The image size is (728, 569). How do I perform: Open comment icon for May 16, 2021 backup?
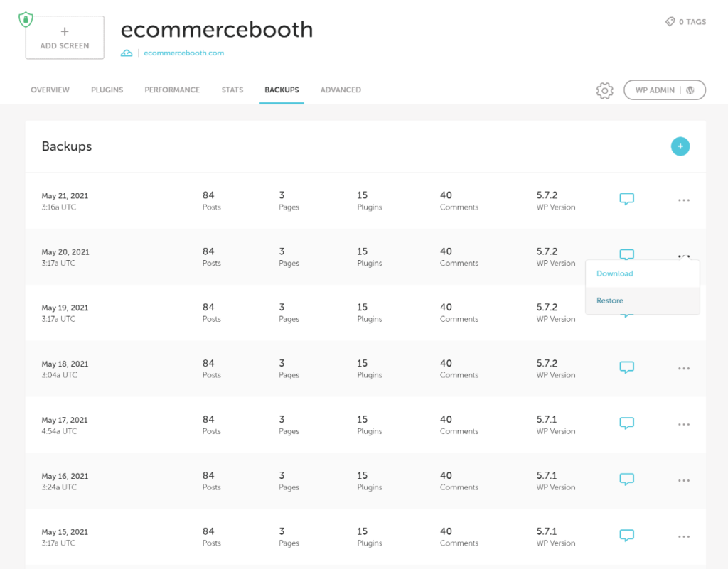point(627,479)
